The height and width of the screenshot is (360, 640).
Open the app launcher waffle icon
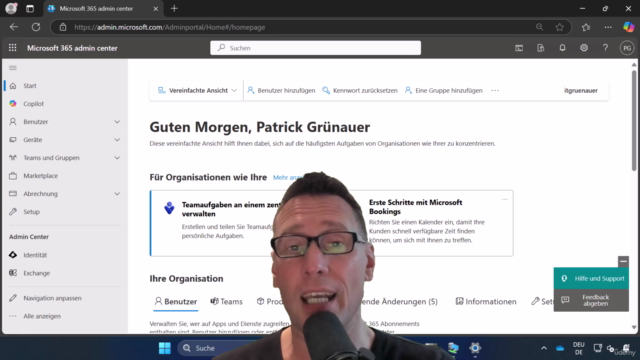(13, 48)
